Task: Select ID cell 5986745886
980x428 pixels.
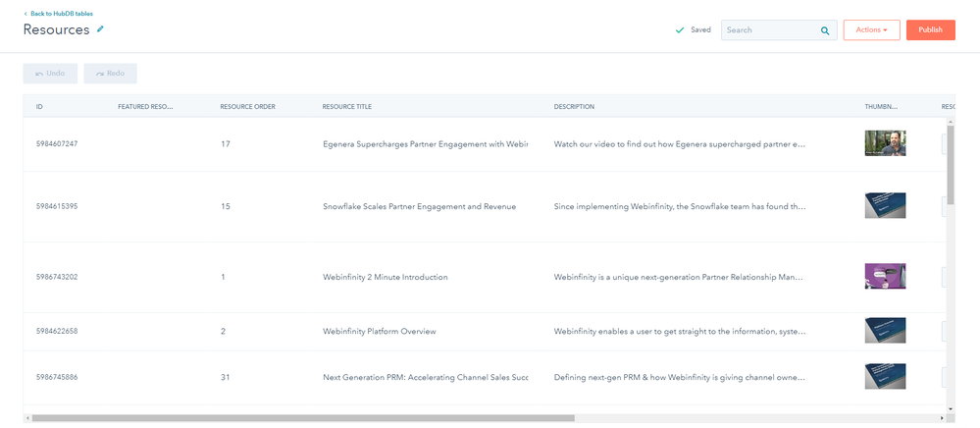Action: [x=57, y=377]
